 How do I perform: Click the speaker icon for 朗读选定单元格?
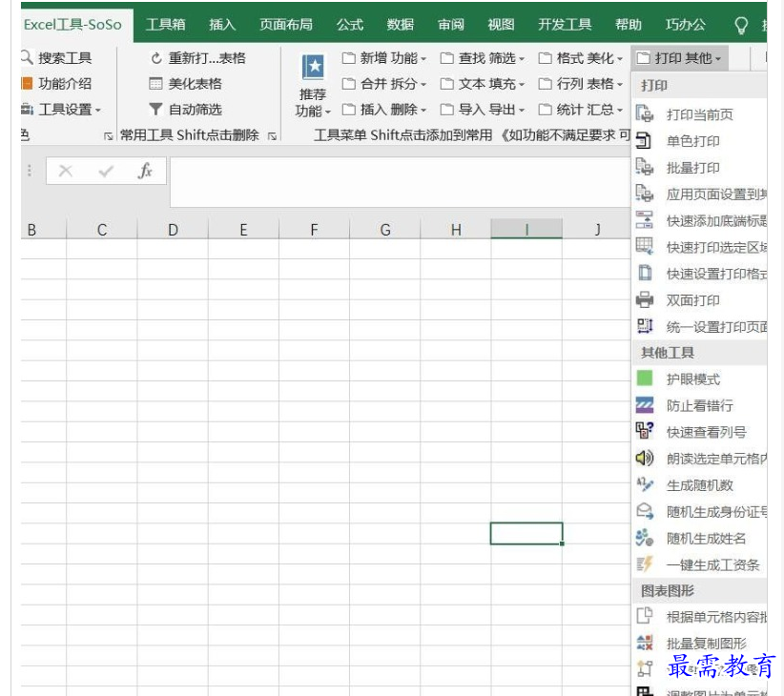[645, 459]
